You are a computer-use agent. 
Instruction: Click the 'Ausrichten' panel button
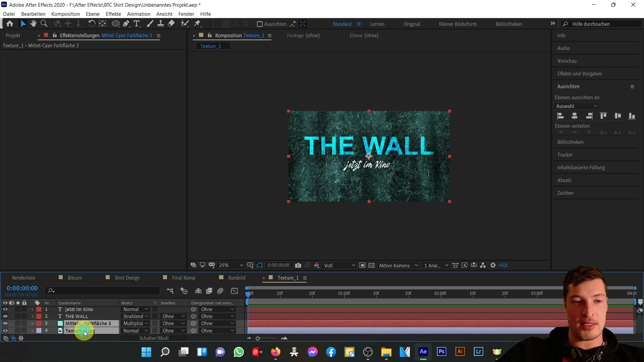571,86
